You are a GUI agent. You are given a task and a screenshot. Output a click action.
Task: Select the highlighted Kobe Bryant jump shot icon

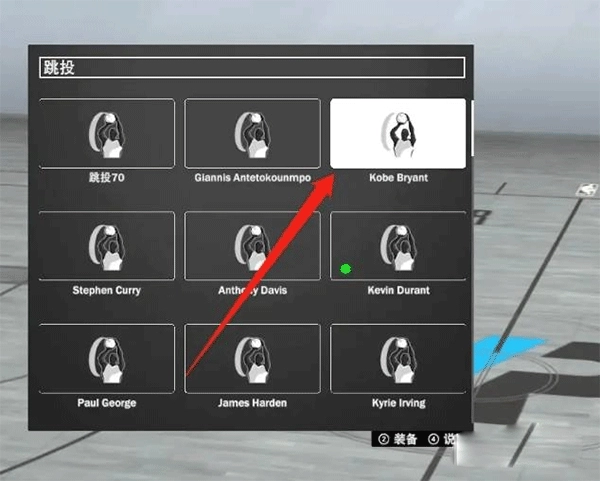[x=398, y=133]
